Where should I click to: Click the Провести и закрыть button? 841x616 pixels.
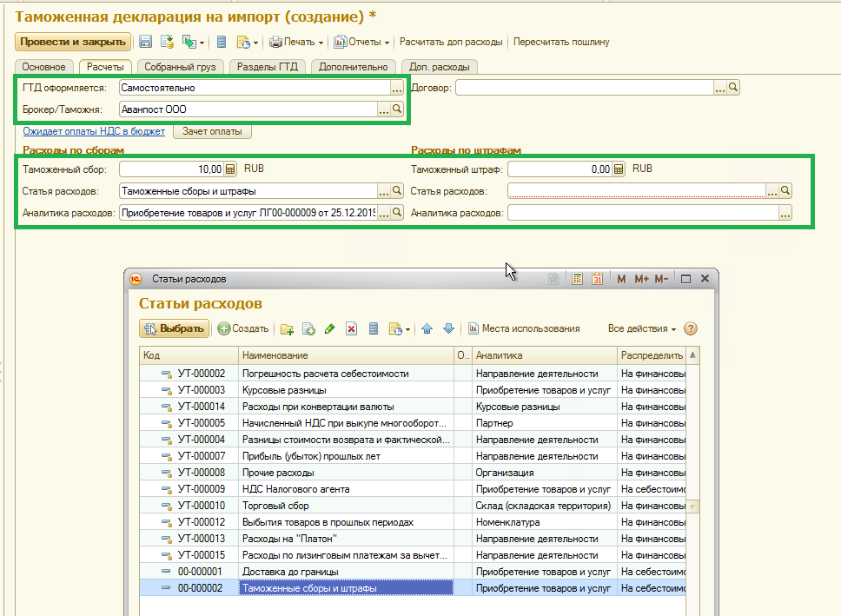73,42
